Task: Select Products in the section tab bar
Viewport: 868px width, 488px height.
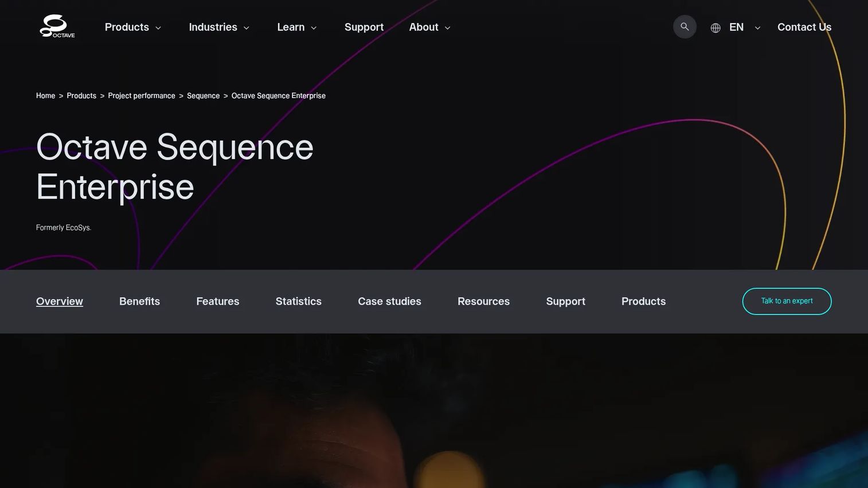Action: coord(644,301)
